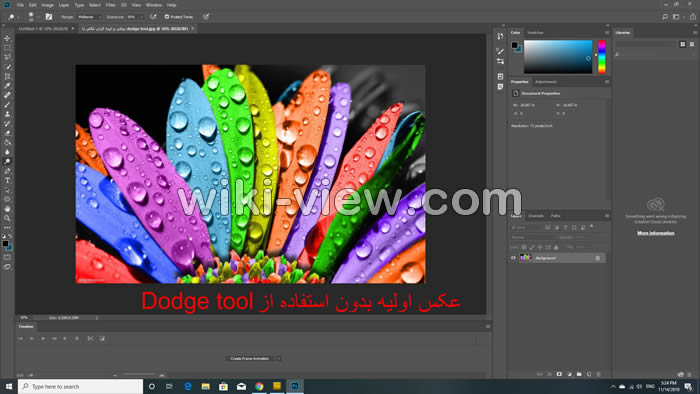The width and height of the screenshot is (700, 394).
Task: Open animation type dropdown arrow
Action: [278, 358]
